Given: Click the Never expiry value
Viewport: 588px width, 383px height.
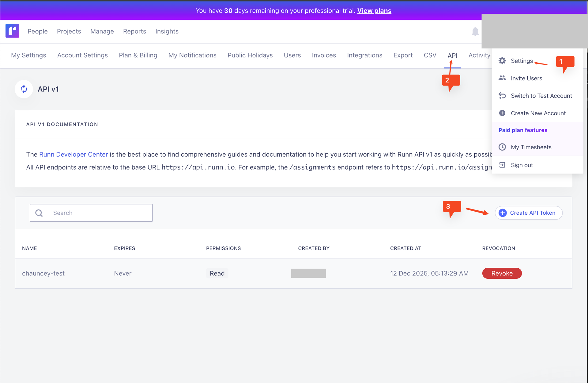Looking at the screenshot, I should click(x=123, y=273).
